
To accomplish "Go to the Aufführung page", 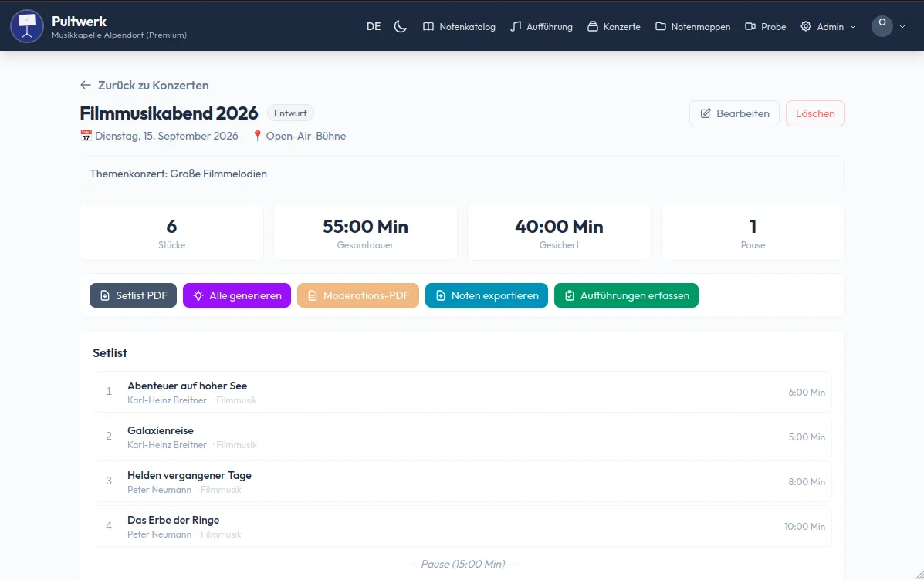I will click(541, 26).
